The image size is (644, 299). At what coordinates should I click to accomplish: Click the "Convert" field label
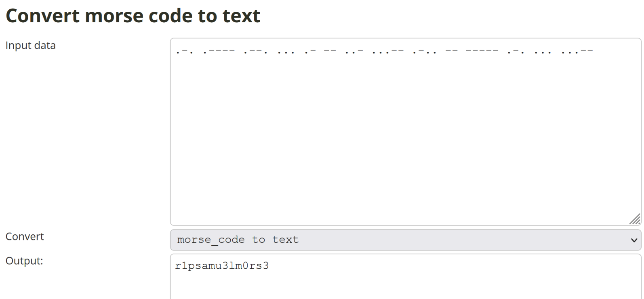pyautogui.click(x=25, y=236)
